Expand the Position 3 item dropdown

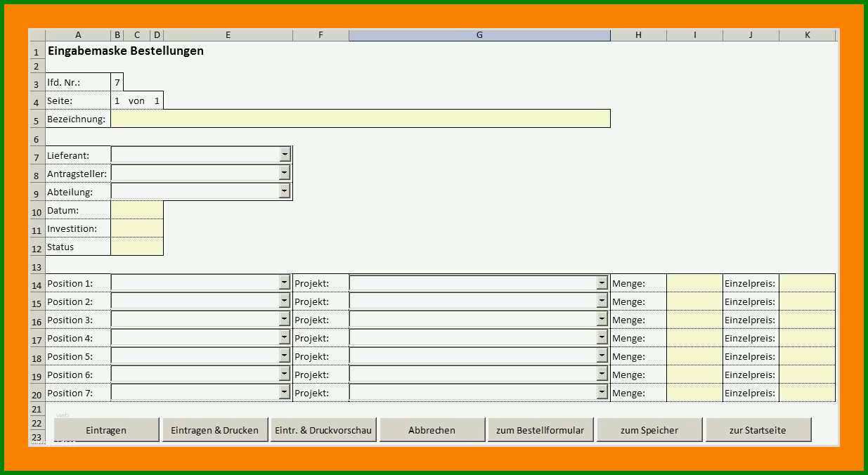[284, 319]
